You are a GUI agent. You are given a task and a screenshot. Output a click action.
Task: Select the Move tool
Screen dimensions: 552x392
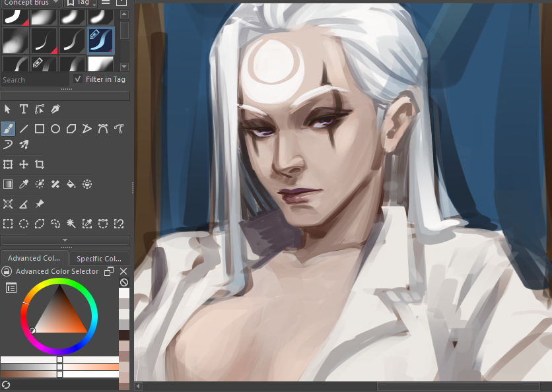tap(24, 164)
